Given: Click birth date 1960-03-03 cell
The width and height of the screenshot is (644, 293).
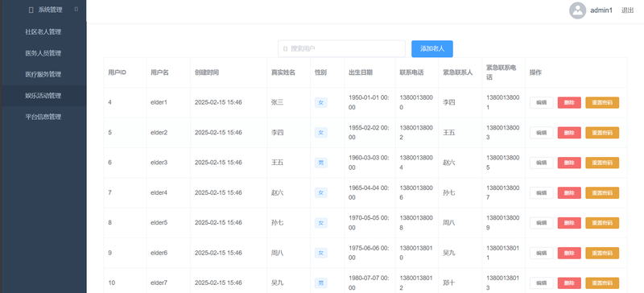Looking at the screenshot, I should tap(369, 163).
